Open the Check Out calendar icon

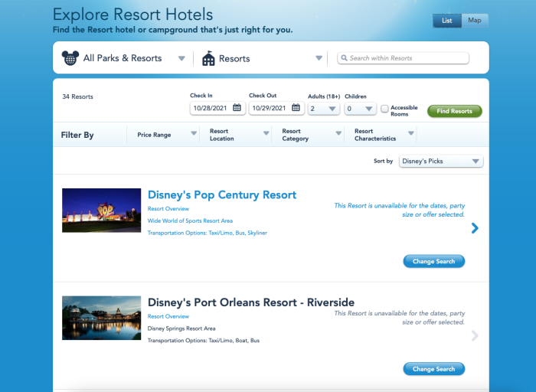(x=296, y=109)
